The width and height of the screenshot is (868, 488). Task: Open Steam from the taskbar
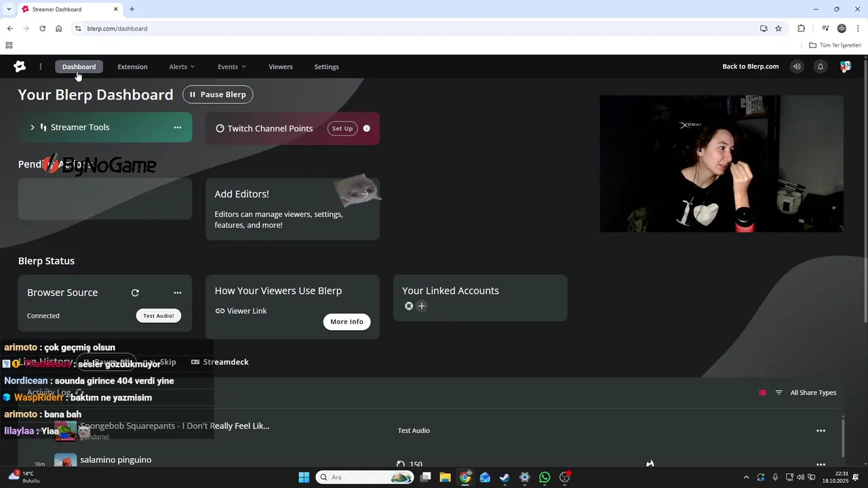pyautogui.click(x=505, y=477)
